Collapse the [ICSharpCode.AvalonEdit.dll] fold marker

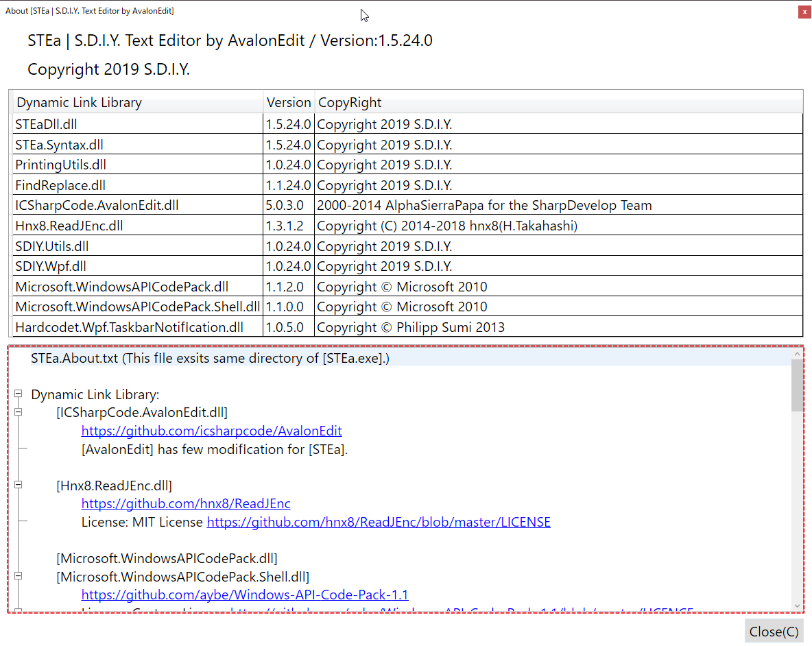(19, 412)
